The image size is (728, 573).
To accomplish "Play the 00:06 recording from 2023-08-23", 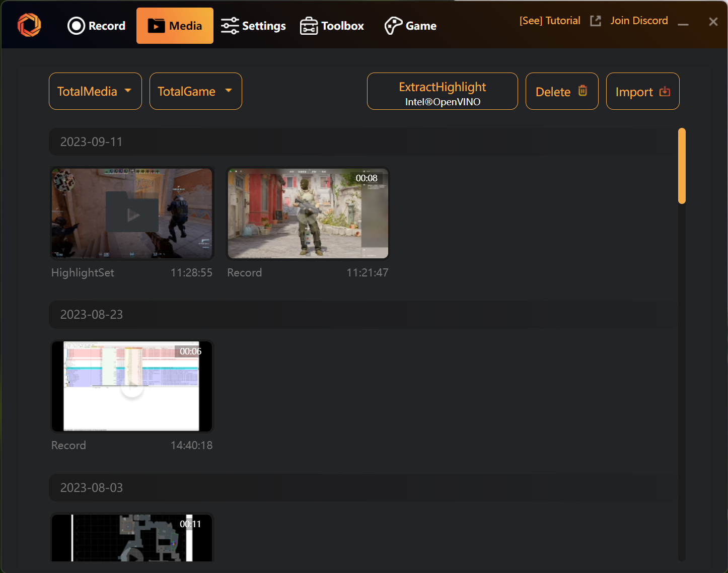I will pos(132,386).
